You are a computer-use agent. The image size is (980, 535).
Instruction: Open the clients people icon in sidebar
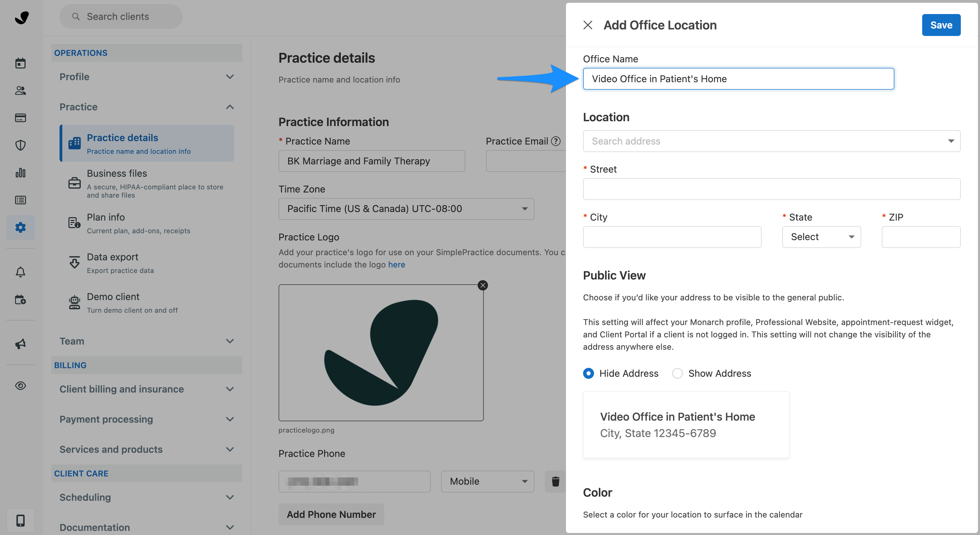(x=21, y=91)
